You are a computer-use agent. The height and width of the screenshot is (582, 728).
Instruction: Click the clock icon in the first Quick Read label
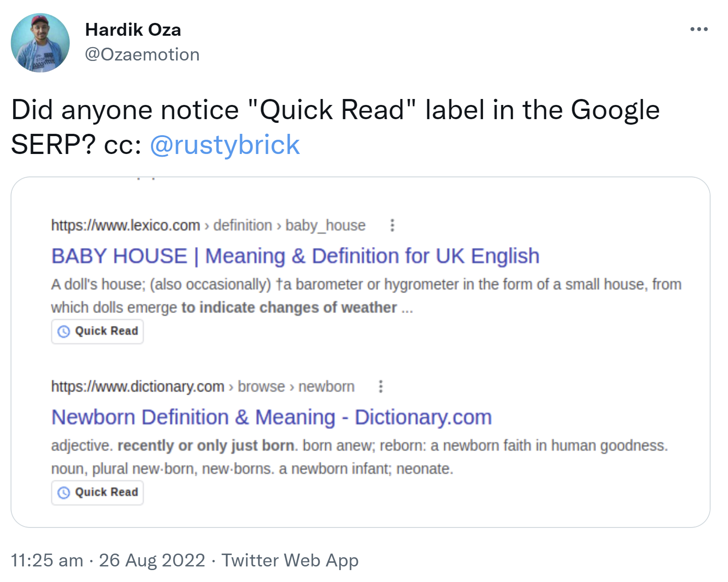tap(64, 331)
